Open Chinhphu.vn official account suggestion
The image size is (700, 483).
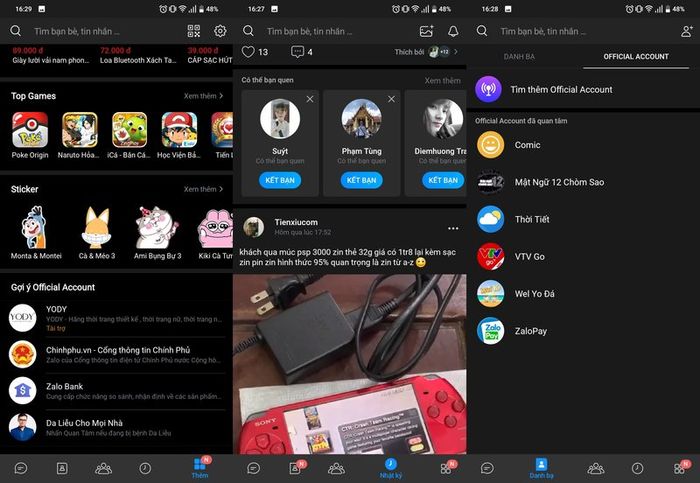[x=117, y=354]
